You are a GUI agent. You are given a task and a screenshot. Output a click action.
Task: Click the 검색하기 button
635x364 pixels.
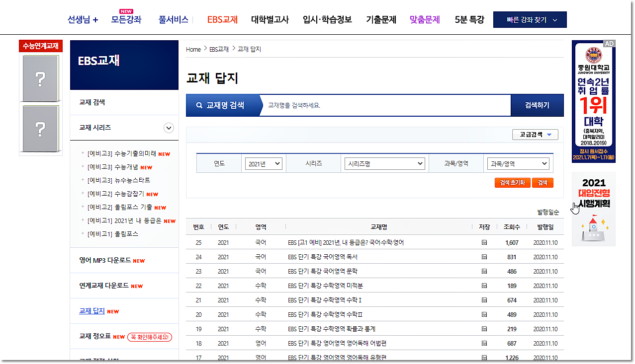(x=537, y=105)
